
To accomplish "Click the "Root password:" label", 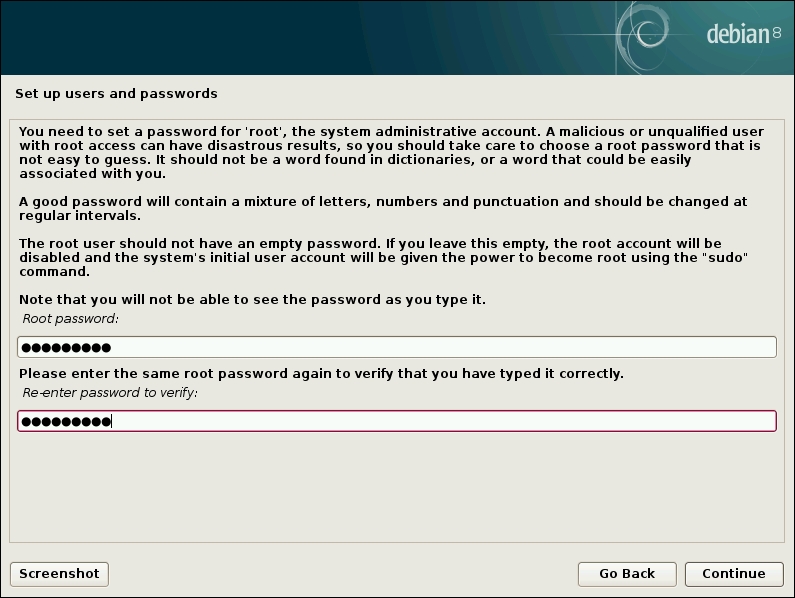I will (70, 319).
